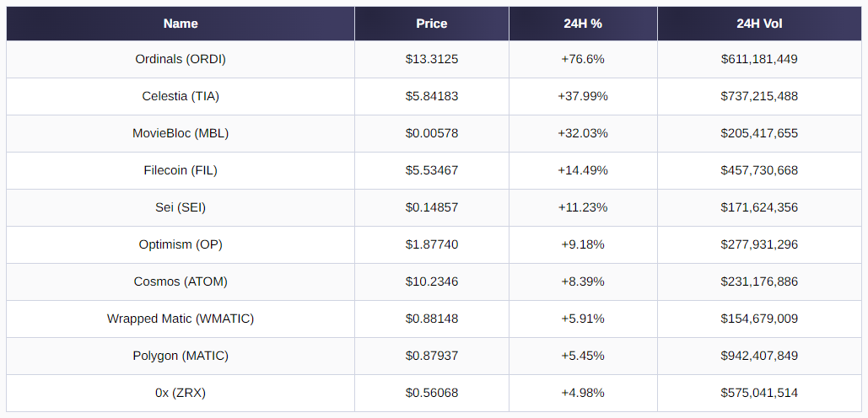Open Cosmos (ATOM) coin page
The height and width of the screenshot is (418, 868).
(181, 281)
